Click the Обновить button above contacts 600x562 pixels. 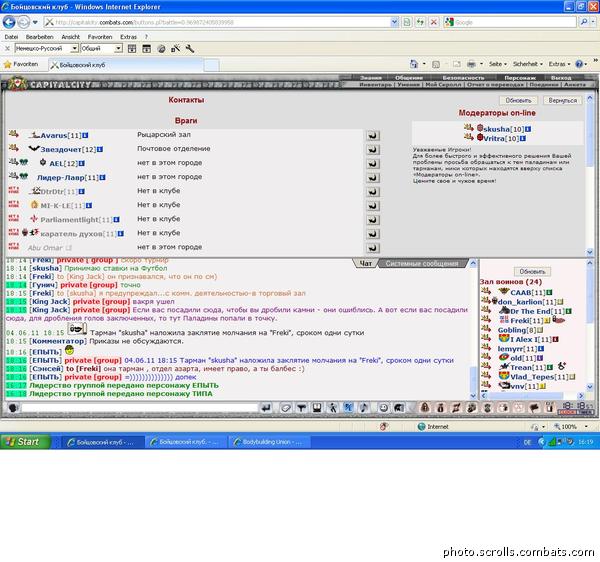point(518,100)
